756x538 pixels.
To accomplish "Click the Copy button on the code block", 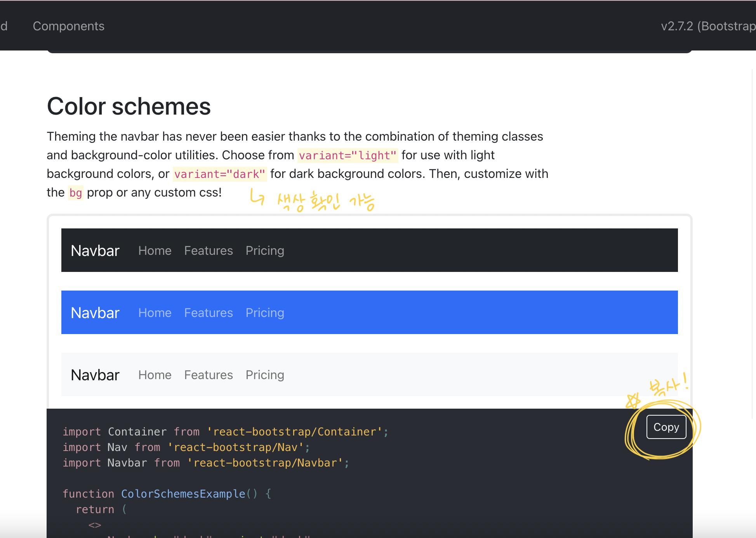I will click(x=666, y=427).
